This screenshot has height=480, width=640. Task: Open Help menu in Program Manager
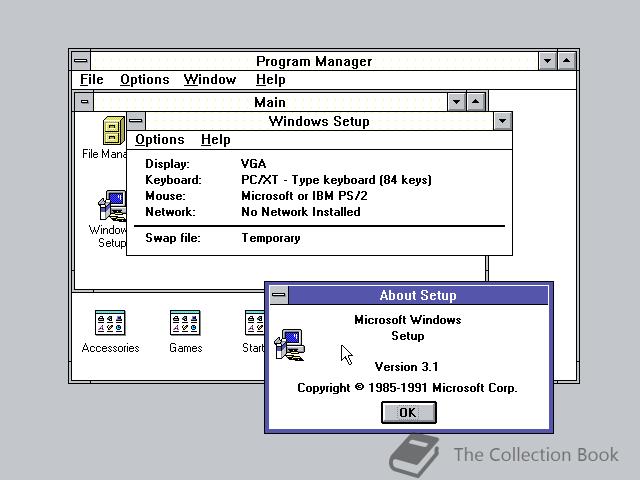click(x=270, y=80)
